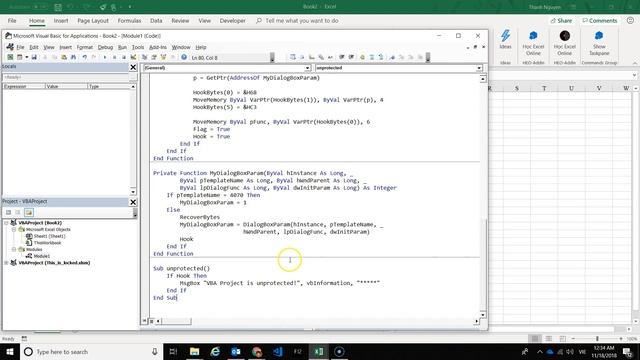This screenshot has height=360, width=640.
Task: Open the VBA Tools menu
Action: pos(138,47)
